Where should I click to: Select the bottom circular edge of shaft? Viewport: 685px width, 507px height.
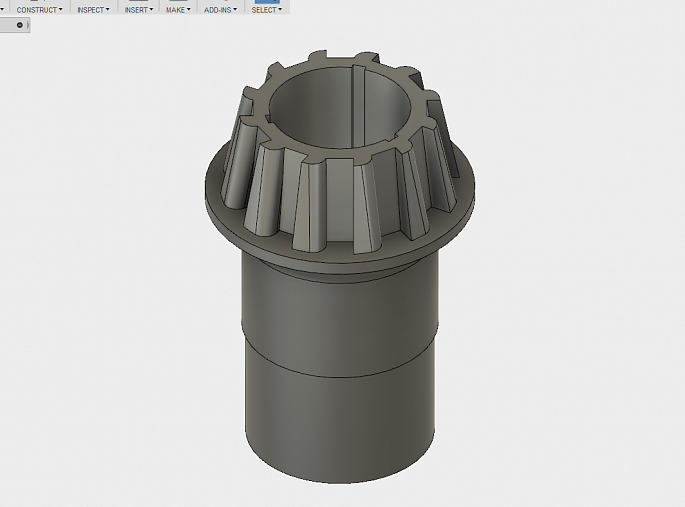pos(340,483)
